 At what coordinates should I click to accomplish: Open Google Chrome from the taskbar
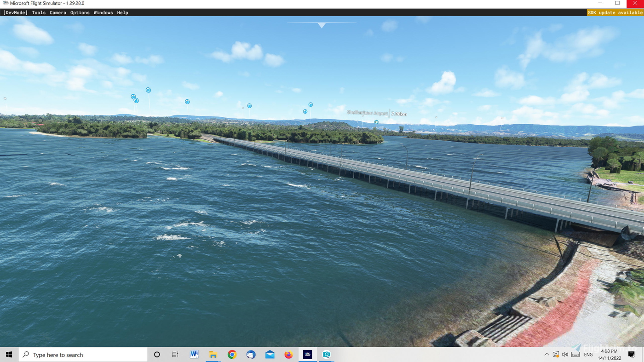(231, 354)
